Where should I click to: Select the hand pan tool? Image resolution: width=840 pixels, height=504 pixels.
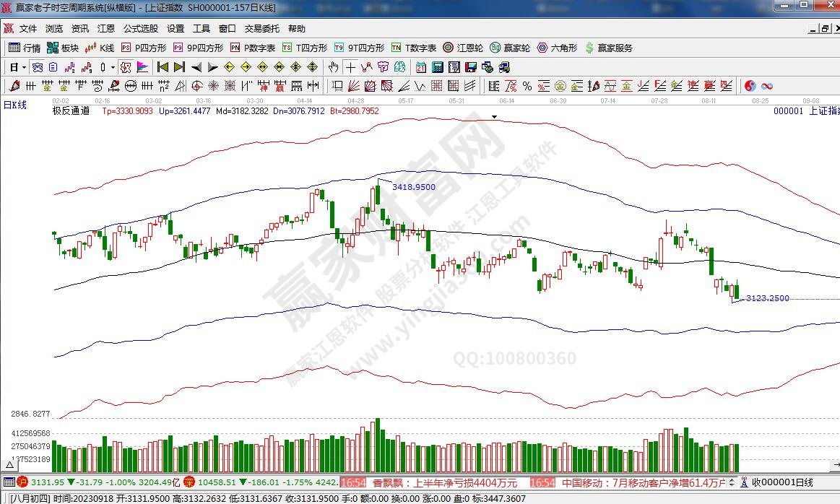[333, 67]
